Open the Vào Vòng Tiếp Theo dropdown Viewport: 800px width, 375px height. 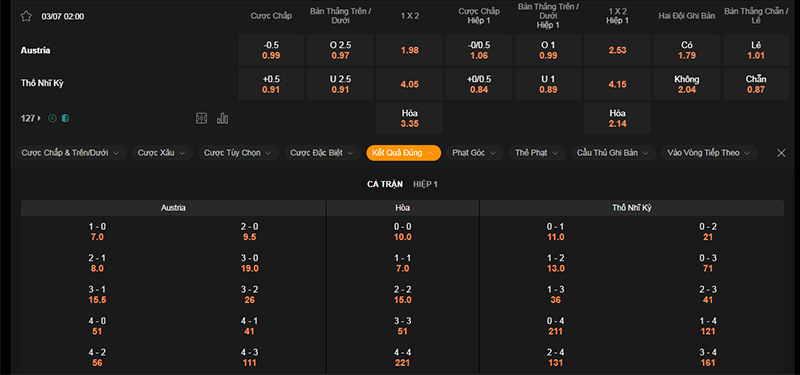(710, 153)
